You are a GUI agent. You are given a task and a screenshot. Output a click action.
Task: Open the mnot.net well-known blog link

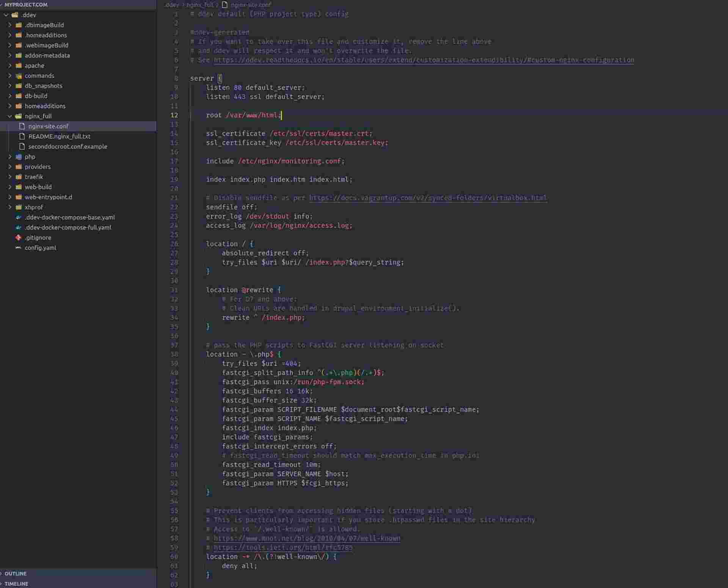pos(307,538)
